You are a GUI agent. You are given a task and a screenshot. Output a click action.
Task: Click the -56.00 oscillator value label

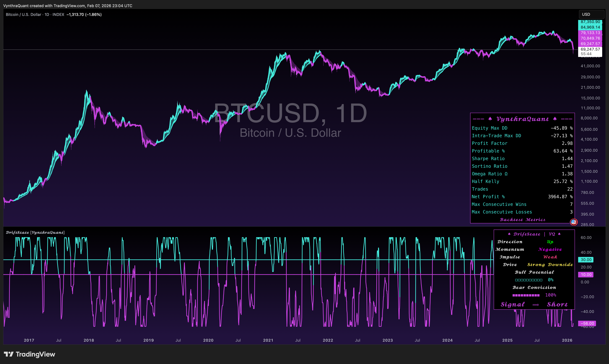pyautogui.click(x=587, y=323)
